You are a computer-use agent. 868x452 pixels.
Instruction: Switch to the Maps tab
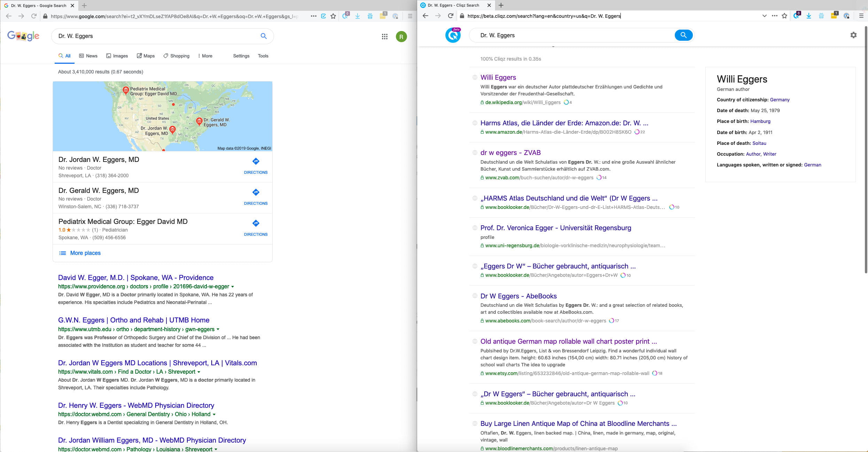tap(146, 56)
